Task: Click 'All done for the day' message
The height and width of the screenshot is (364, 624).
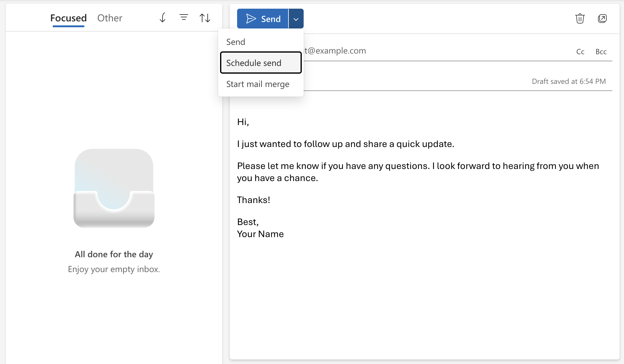Action: (114, 254)
